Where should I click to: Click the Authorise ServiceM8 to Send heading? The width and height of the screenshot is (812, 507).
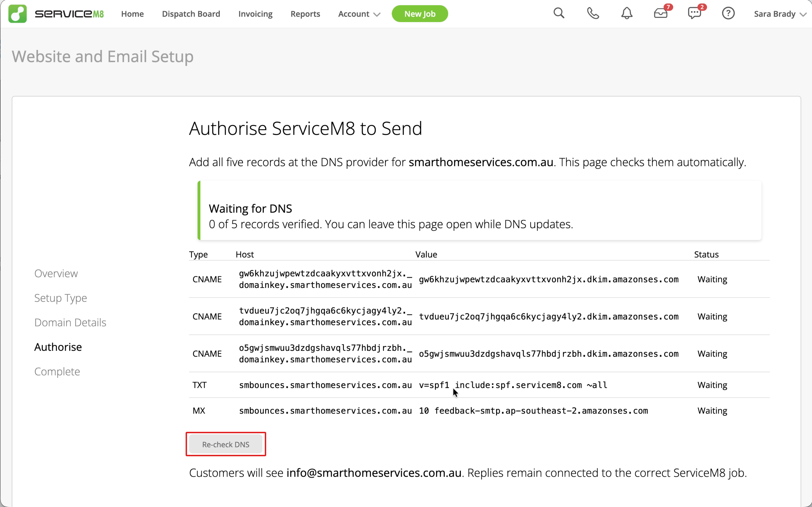click(x=305, y=129)
